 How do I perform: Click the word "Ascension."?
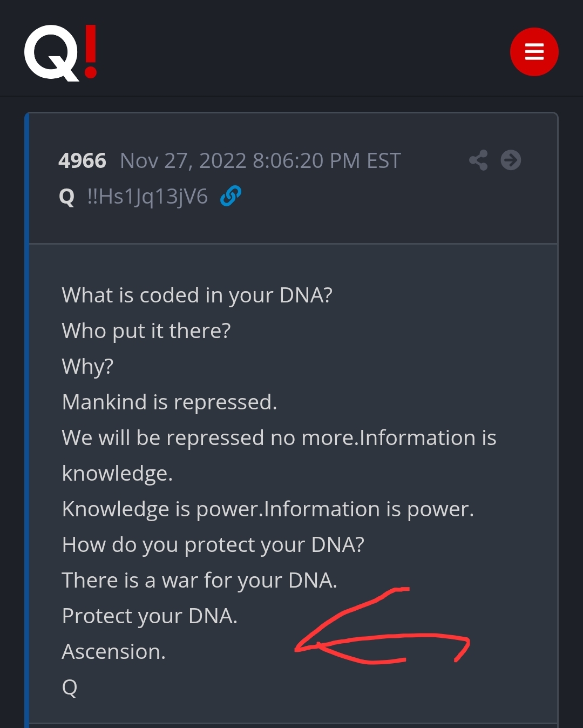114,651
